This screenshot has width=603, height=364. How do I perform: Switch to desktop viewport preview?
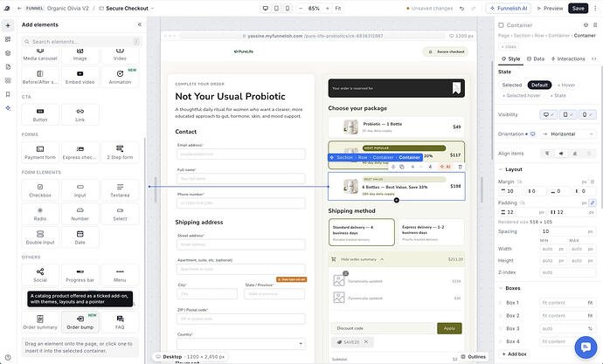pos(266,8)
